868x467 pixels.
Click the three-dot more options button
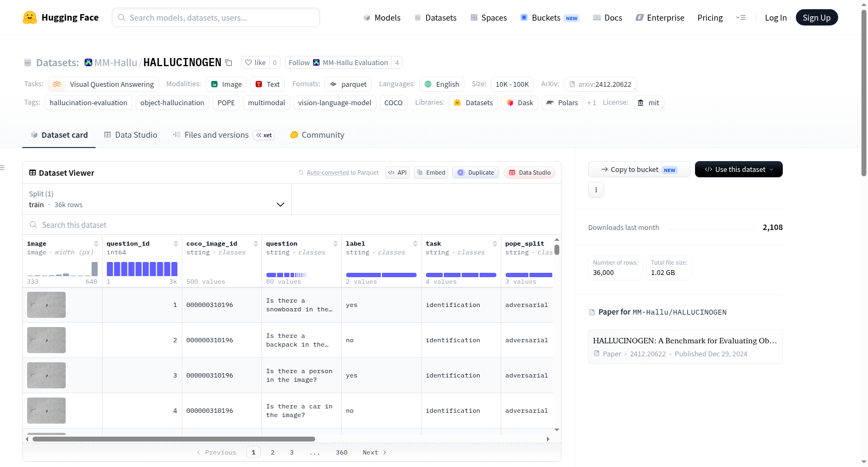[x=596, y=190]
